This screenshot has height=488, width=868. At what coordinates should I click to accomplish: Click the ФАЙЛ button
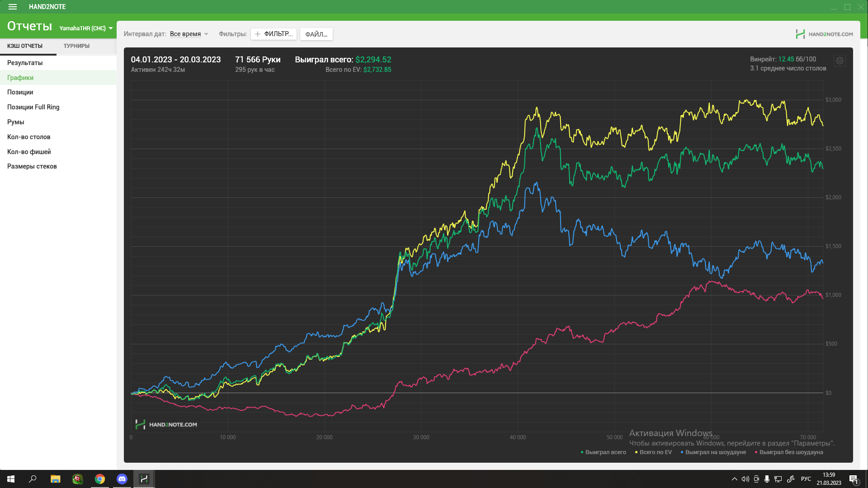(316, 34)
